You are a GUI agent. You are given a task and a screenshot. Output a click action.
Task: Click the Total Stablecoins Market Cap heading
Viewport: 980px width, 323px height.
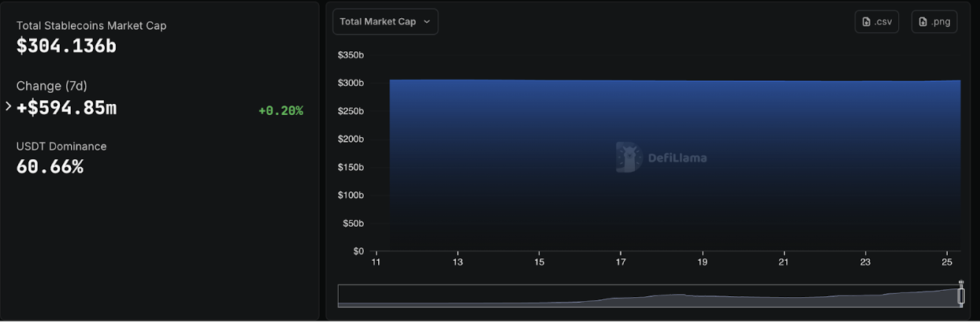[91, 25]
